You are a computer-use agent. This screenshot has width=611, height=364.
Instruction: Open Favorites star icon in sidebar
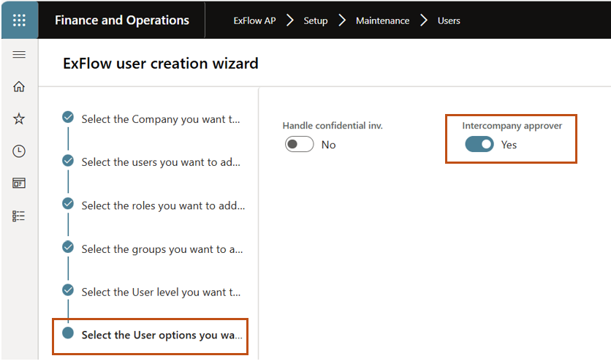[x=19, y=119]
